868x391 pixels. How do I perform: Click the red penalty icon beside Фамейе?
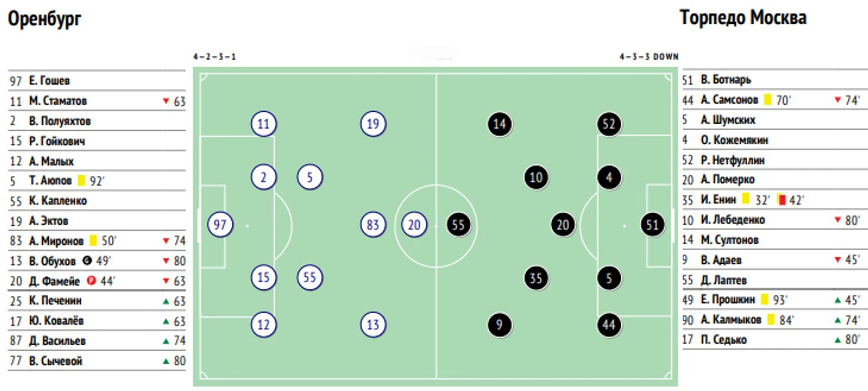point(90,280)
